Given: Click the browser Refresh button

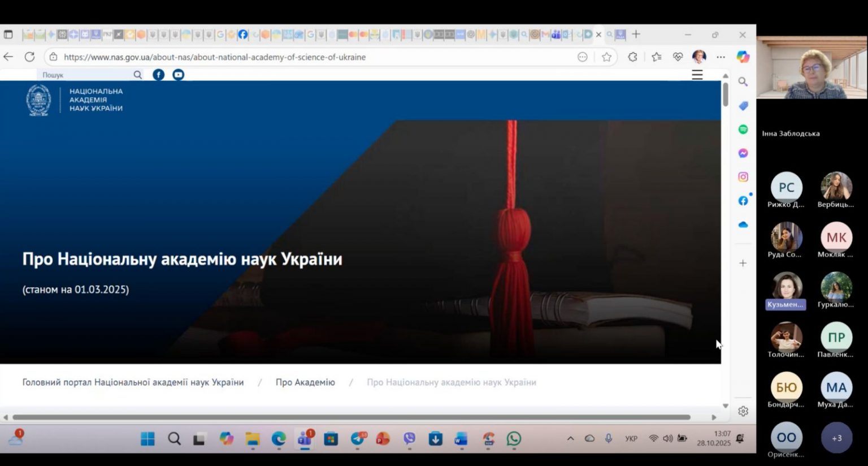Looking at the screenshot, I should click(x=29, y=57).
